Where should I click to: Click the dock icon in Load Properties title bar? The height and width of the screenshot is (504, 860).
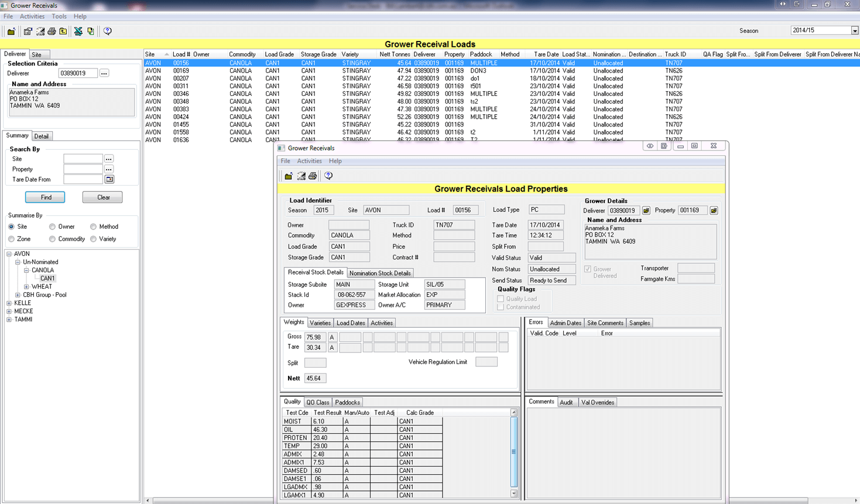coord(664,146)
